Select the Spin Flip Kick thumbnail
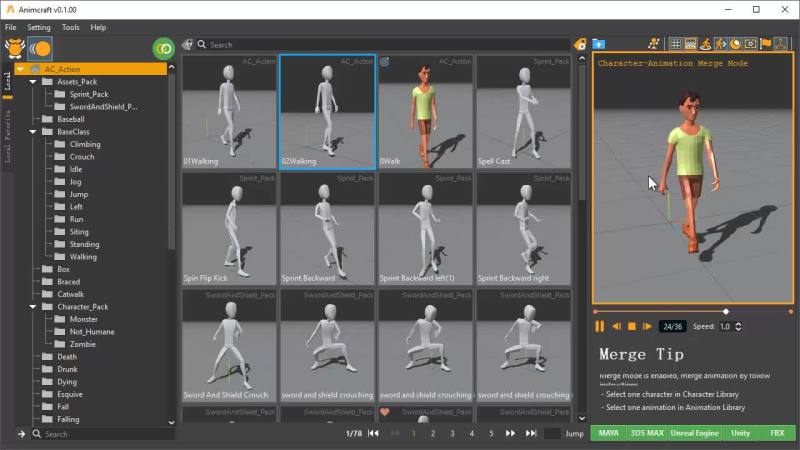 point(229,229)
